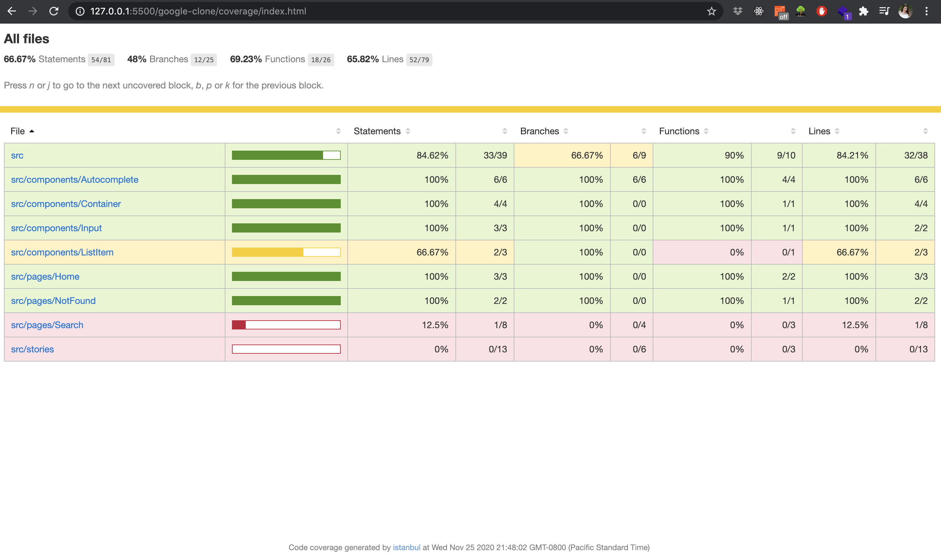Click the 52/79 lines badge
Viewport: 941px width, 560px height.
coord(419,60)
